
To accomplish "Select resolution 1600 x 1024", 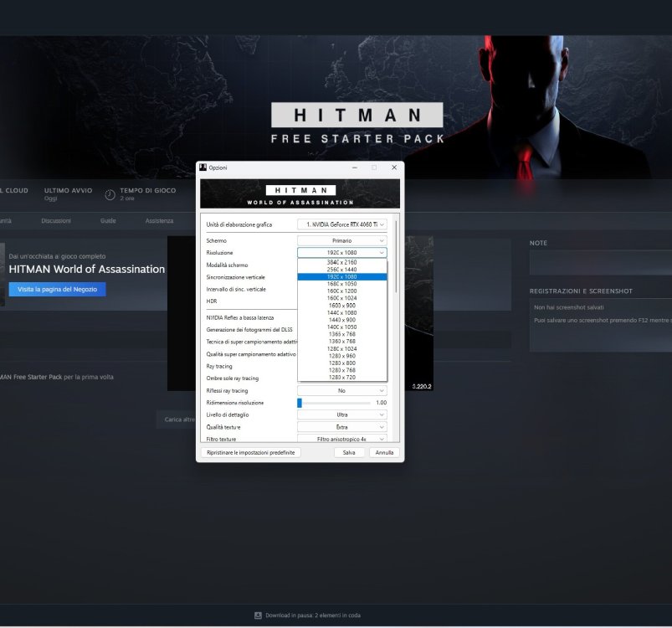I will coord(342,298).
